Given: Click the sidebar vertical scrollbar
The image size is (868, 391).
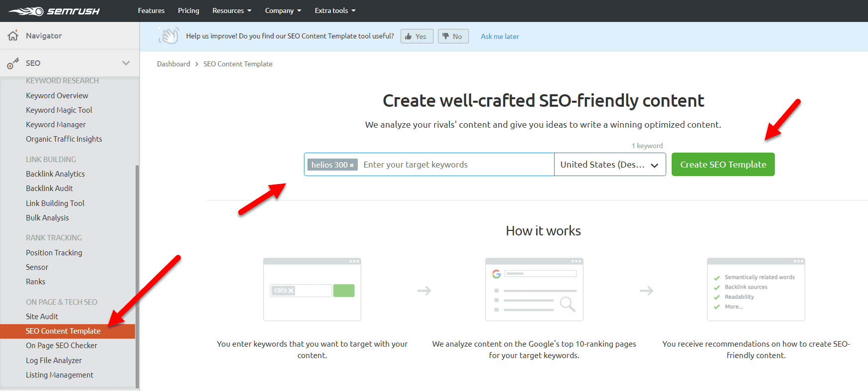Looking at the screenshot, I should tap(137, 276).
